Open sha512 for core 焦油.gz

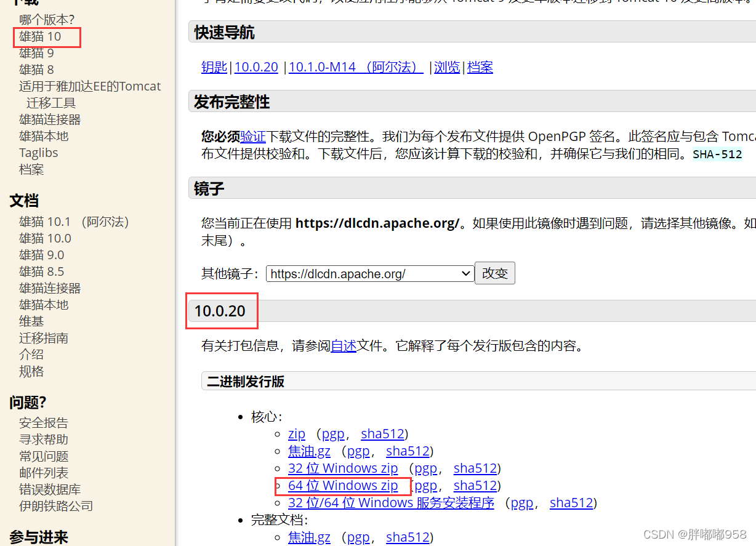pos(408,451)
